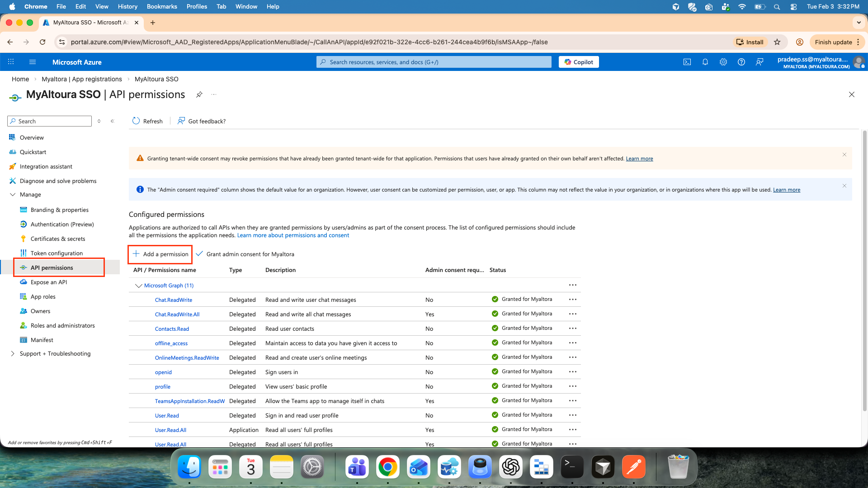Open the Azure portal hamburger menu

click(32, 62)
